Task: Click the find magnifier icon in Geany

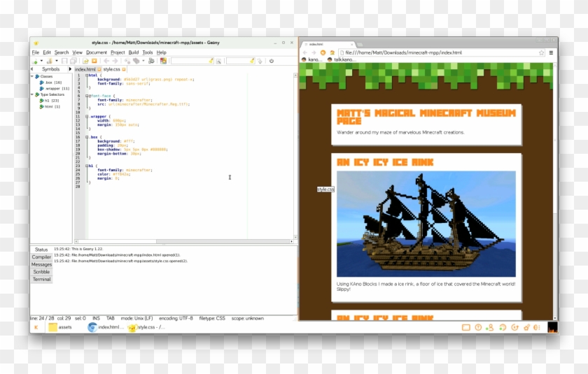Action: tap(218, 61)
